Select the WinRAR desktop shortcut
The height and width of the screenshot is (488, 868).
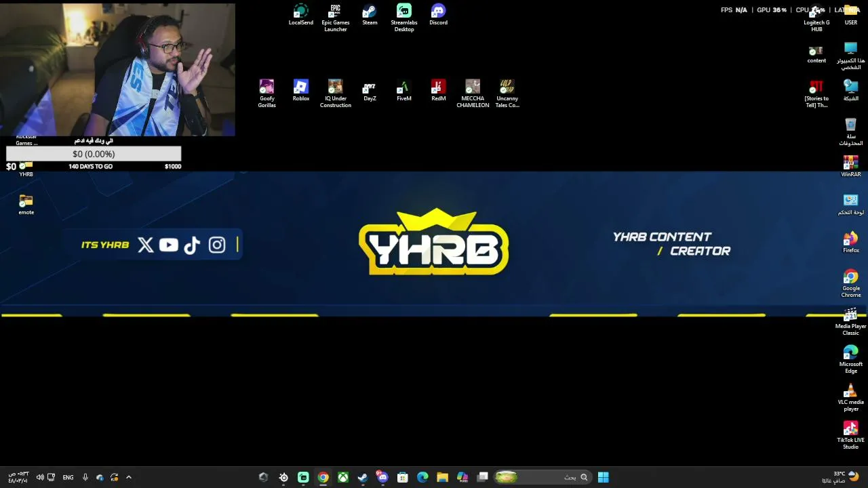851,167
